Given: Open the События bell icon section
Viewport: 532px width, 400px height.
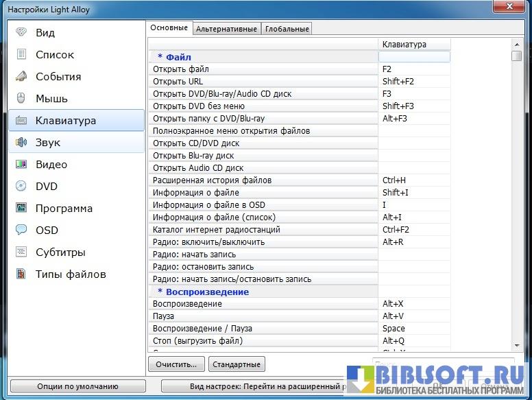Looking at the screenshot, I should click(22, 76).
